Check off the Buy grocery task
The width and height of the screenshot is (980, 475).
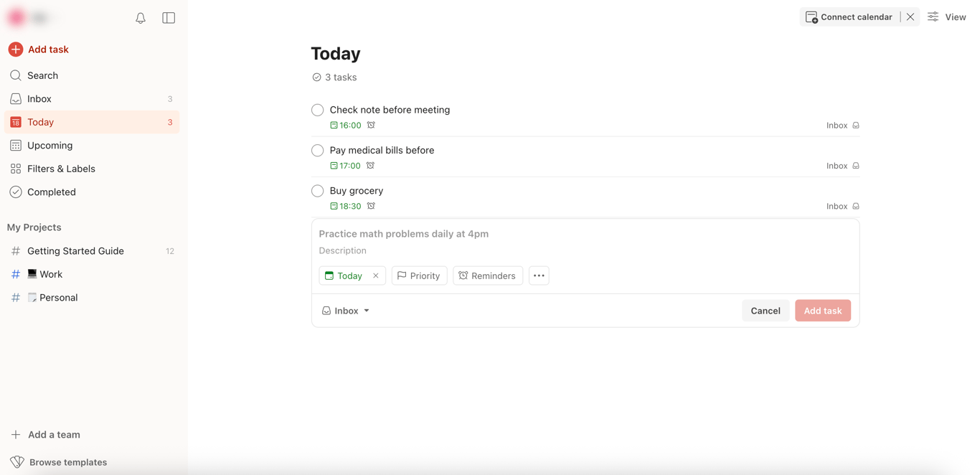(318, 191)
